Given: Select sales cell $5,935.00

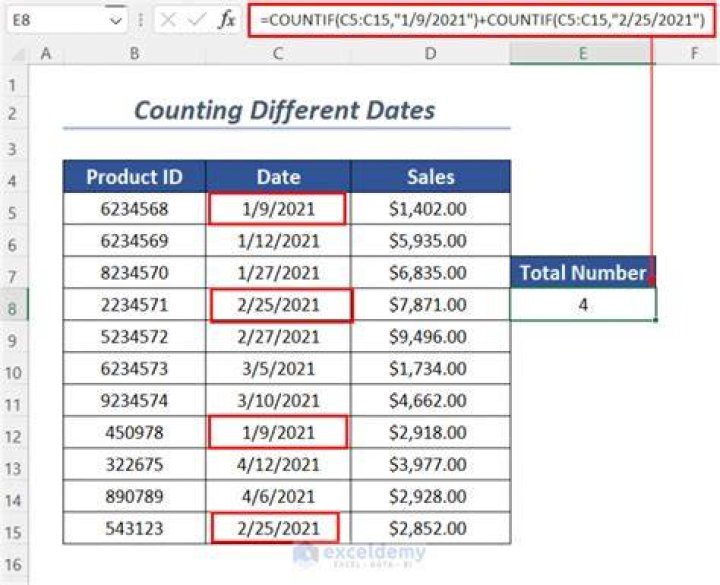Looking at the screenshot, I should click(430, 241).
